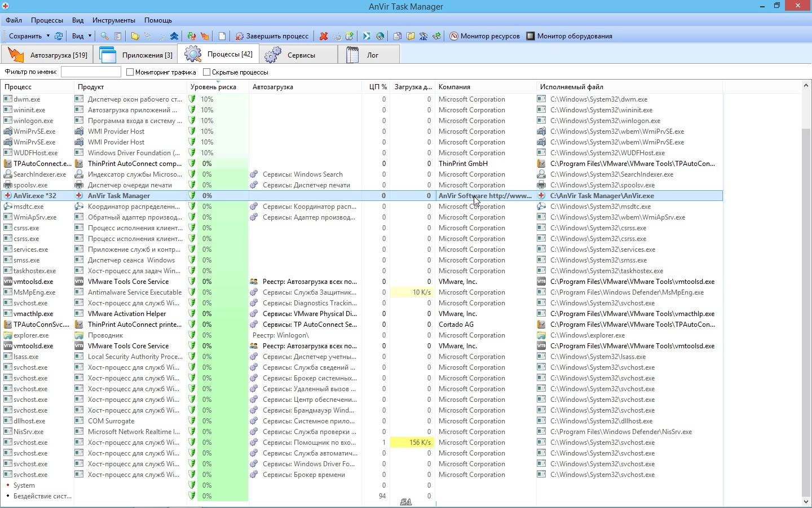Click the refresh icon next to Сохранить

coord(59,36)
